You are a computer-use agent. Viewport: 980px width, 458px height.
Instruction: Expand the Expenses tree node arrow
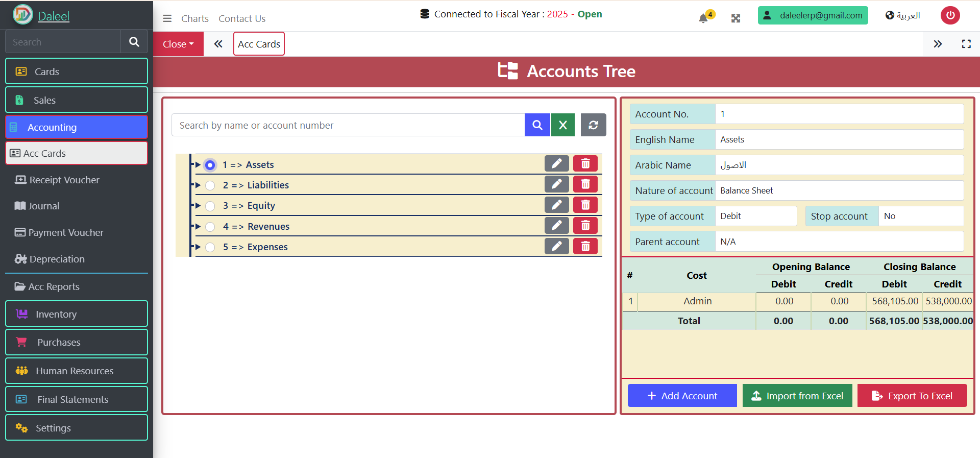198,247
